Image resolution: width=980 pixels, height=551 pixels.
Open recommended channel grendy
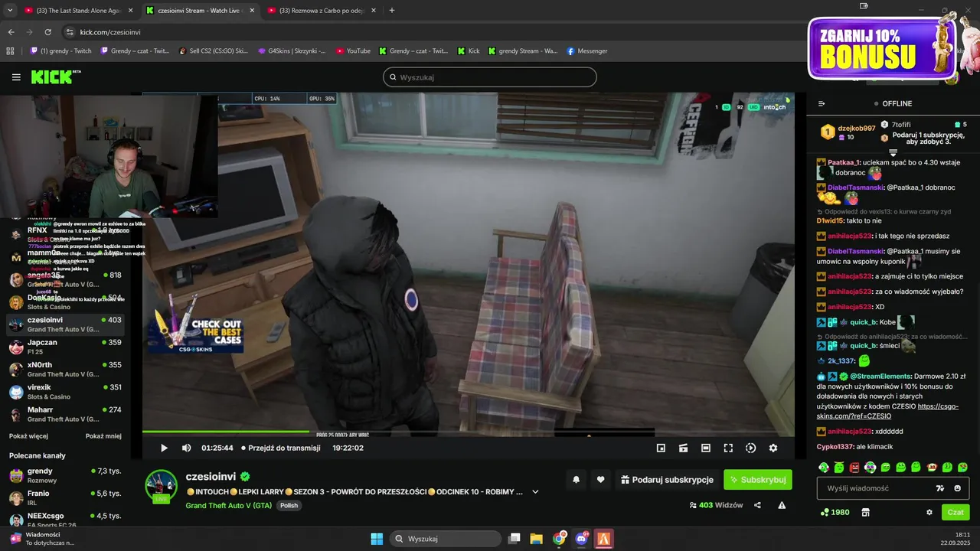pos(65,475)
